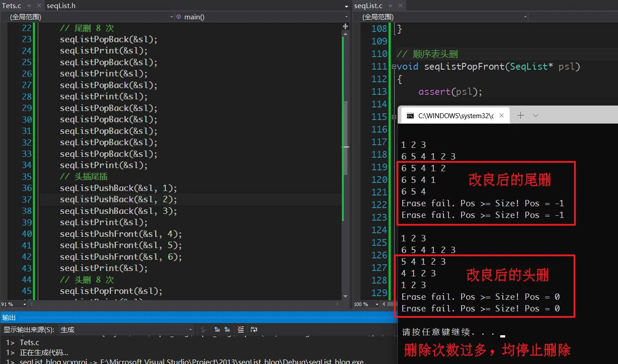Click line 42 seqListPushFront(&sl, 6);
Image resolution: width=618 pixels, height=364 pixels.
[x=121, y=257]
